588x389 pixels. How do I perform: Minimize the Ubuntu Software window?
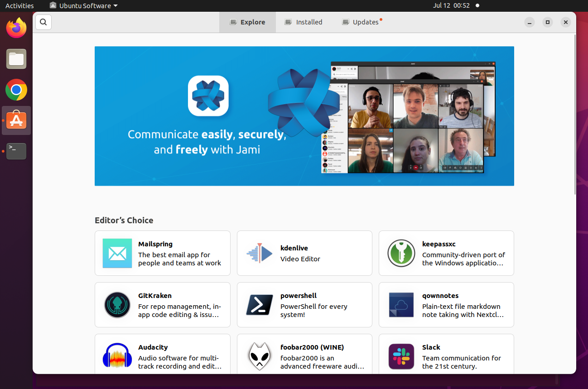(x=530, y=22)
